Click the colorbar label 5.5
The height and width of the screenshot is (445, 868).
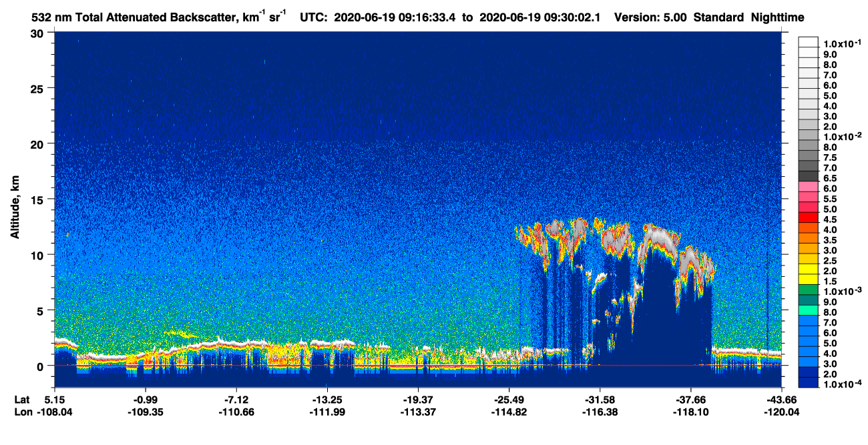coord(830,199)
